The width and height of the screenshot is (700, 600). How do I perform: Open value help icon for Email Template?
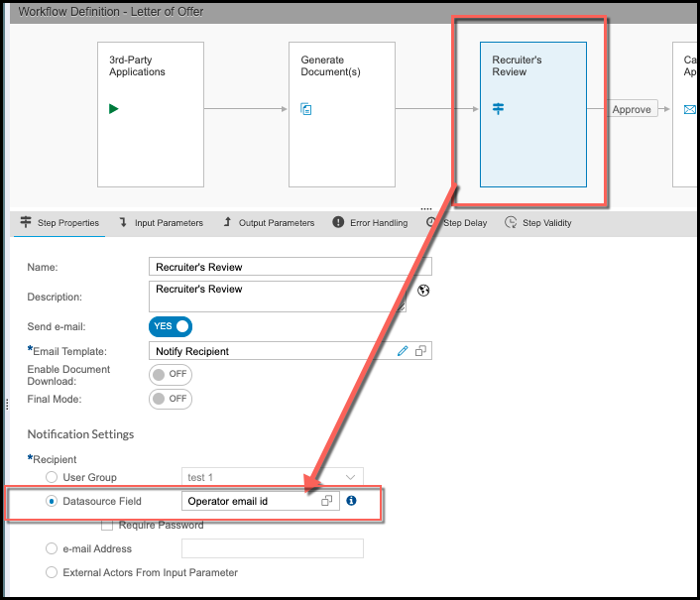tap(420, 351)
